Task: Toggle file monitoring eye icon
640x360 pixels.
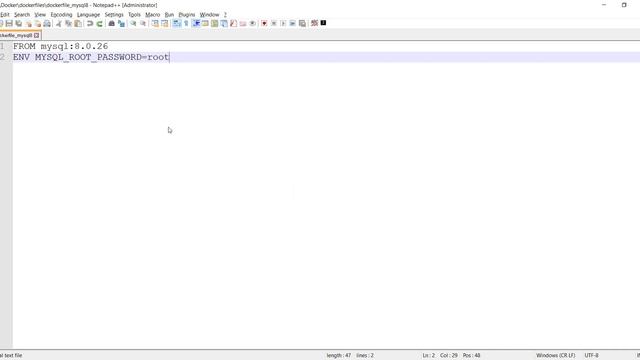Action: click(253, 24)
